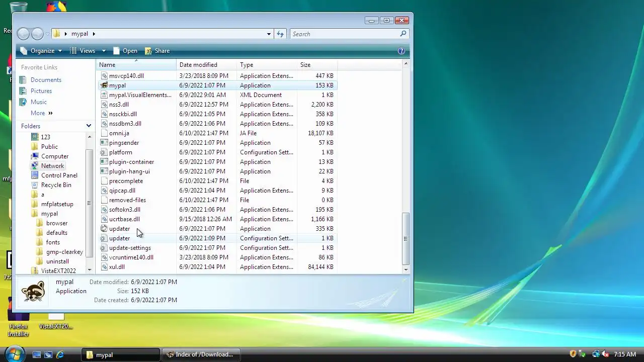
Task: Select Network in the folder tree
Action: [x=52, y=166]
